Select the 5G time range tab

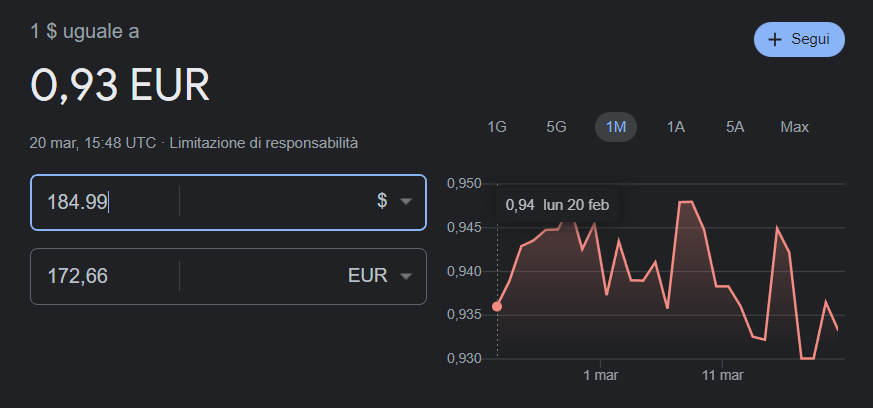click(556, 127)
